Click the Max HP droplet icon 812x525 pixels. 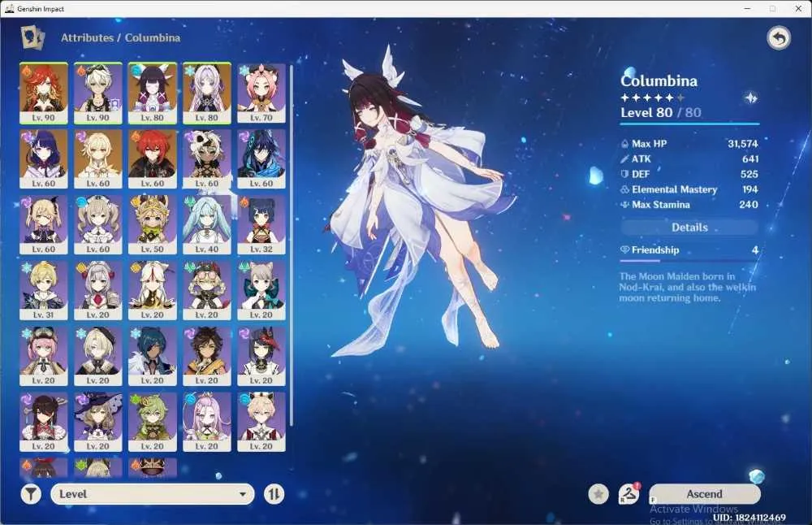(624, 144)
